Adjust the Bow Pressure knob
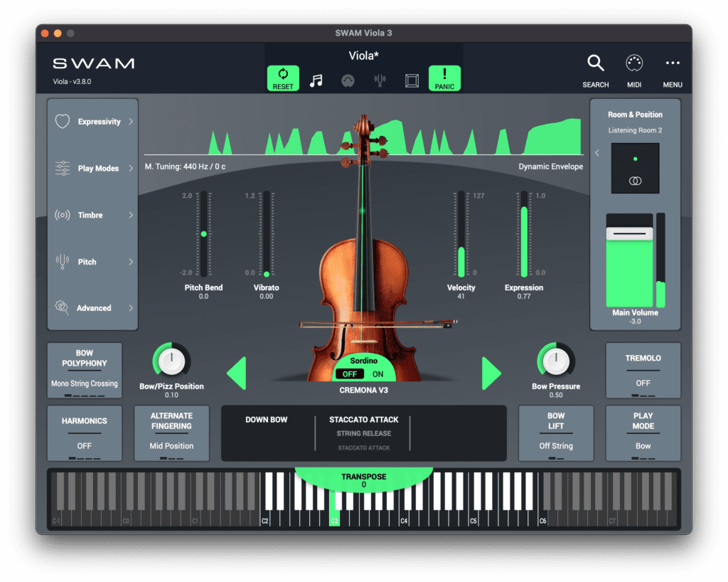Screen dimensions: 728x582 pos(555,363)
